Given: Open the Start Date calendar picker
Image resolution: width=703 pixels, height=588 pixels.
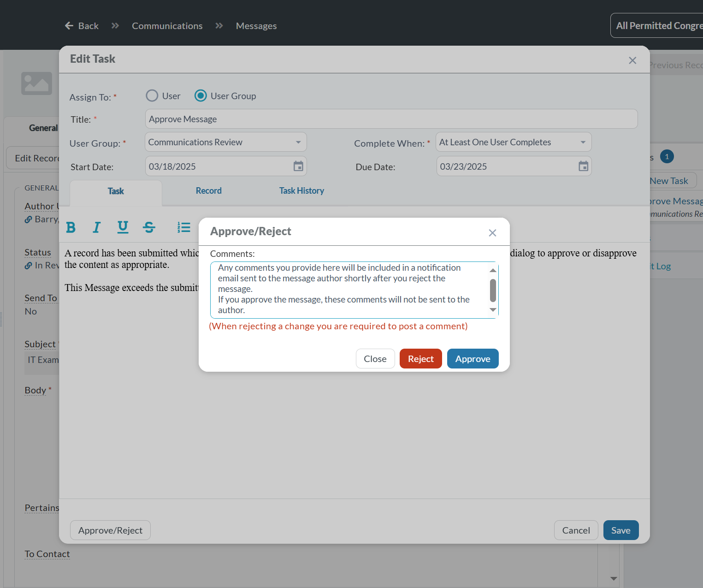Looking at the screenshot, I should coord(298,166).
